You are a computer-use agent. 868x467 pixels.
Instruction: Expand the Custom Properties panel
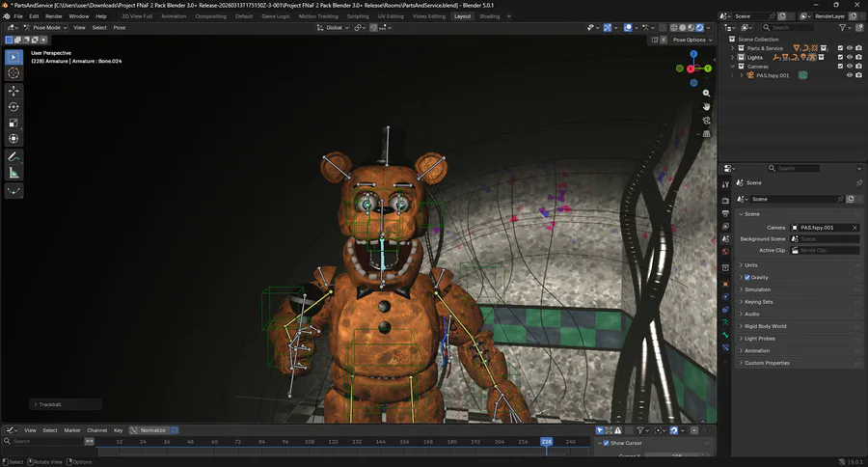(742, 363)
